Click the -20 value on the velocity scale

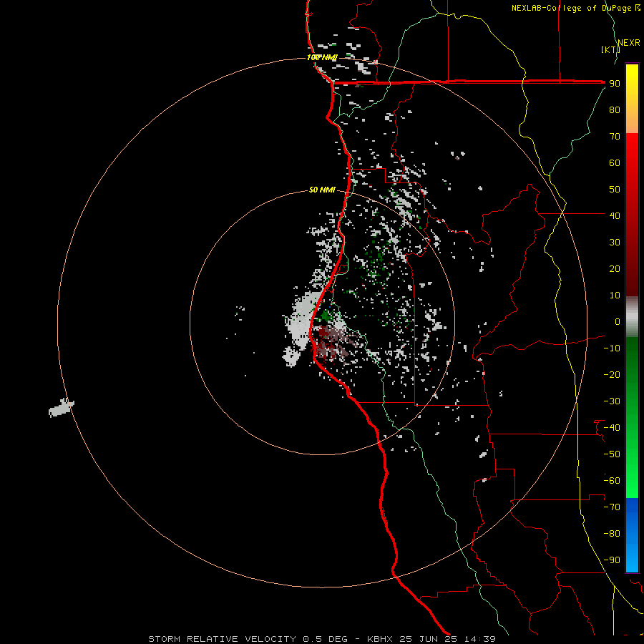(612, 374)
